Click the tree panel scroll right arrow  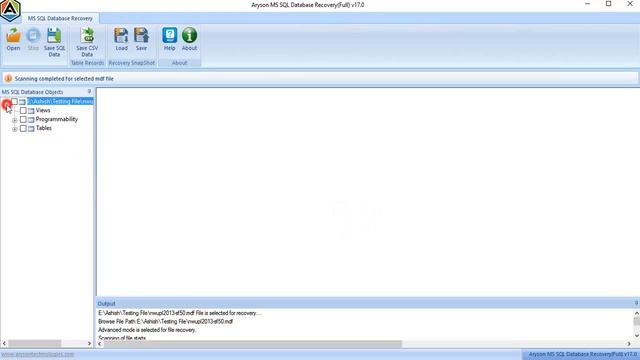pos(89,344)
